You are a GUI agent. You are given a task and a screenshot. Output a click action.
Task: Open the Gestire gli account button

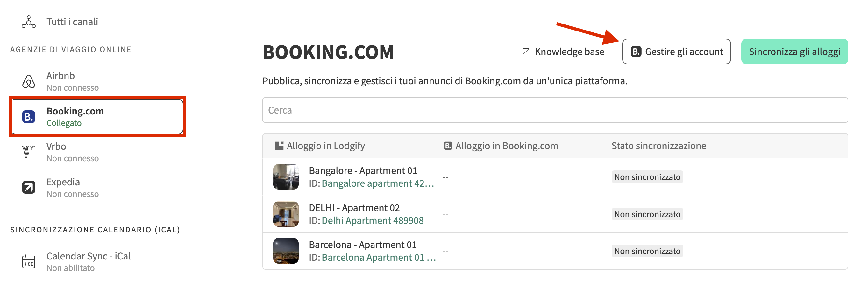pos(676,52)
